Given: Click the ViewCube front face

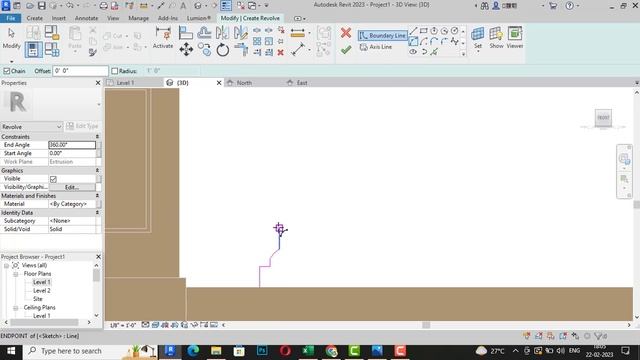Looking at the screenshot, I should [603, 118].
